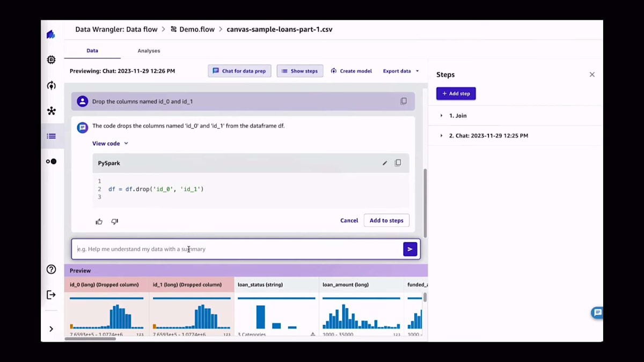Copy the PySpark code snippet
The width and height of the screenshot is (644, 362).
tap(398, 163)
